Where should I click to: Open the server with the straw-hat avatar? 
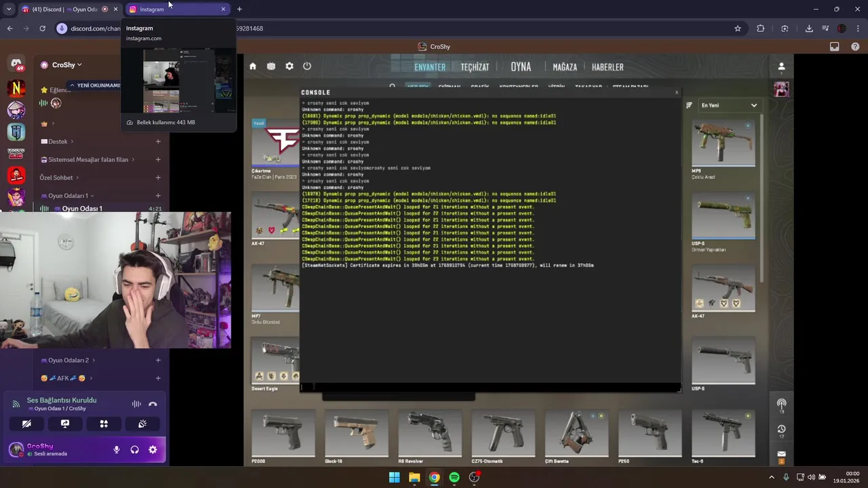pyautogui.click(x=16, y=110)
